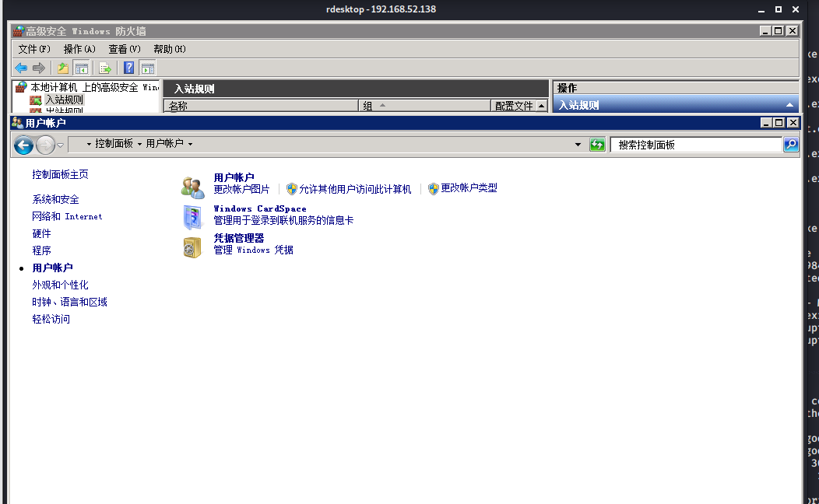
Task: Click forward button in User Accounts window
Action: pos(45,145)
